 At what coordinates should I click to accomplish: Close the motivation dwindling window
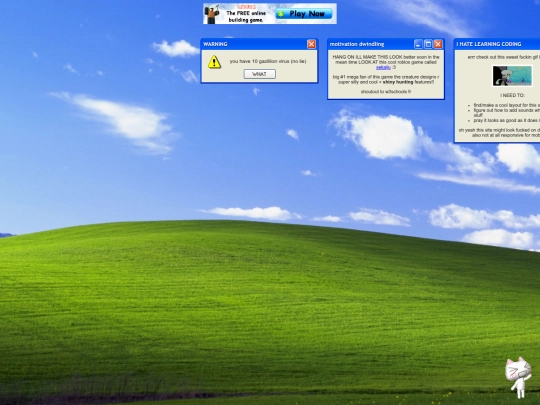[x=438, y=44]
